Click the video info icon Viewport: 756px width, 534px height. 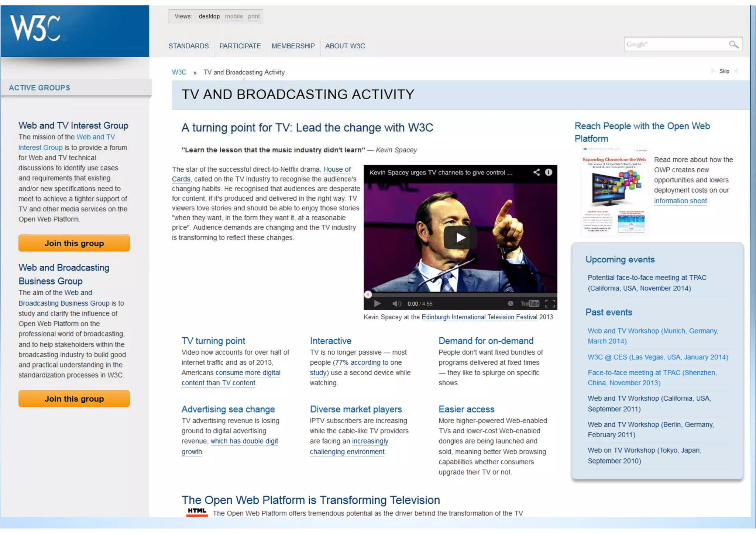[x=549, y=172]
